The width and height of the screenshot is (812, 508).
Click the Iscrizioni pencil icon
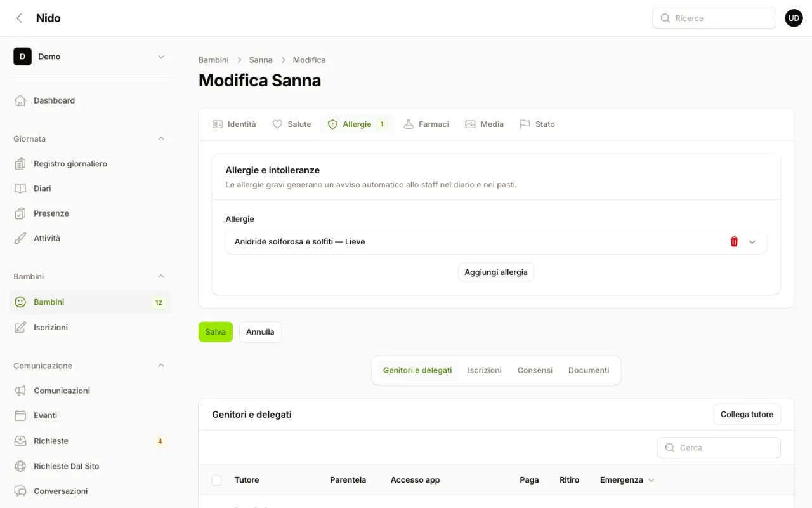click(20, 328)
